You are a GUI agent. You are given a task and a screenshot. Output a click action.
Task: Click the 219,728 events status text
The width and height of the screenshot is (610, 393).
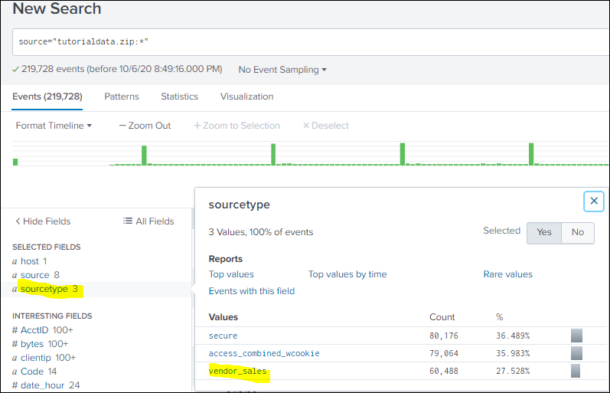(x=122, y=69)
